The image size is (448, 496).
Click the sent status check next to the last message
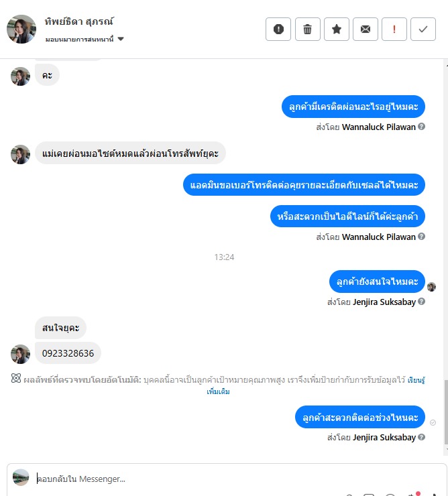pos(433,423)
